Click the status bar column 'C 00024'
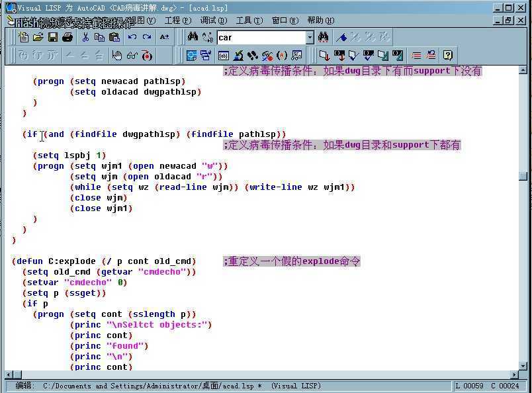This screenshot has height=393, width=532. 505,386
